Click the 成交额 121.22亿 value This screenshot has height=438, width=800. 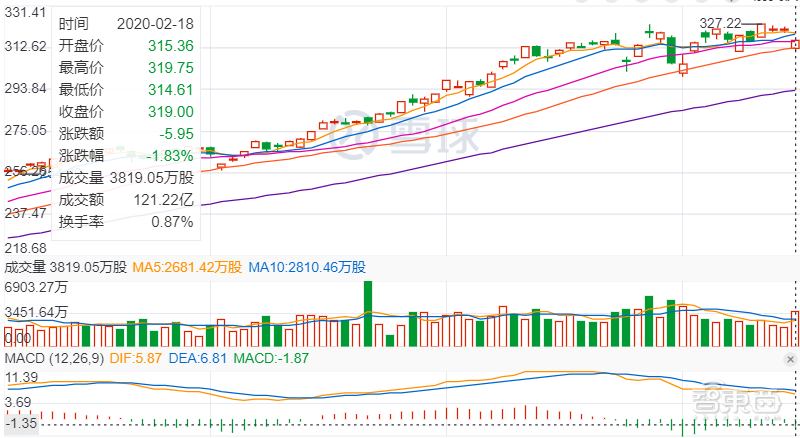pyautogui.click(x=161, y=199)
